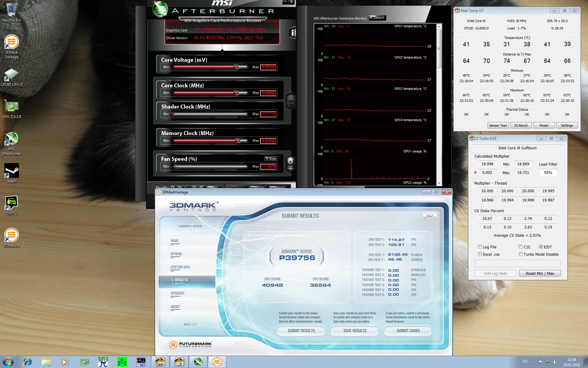The image size is (588, 368).
Task: Open the ABOUT section in Vantage
Action: [175, 307]
